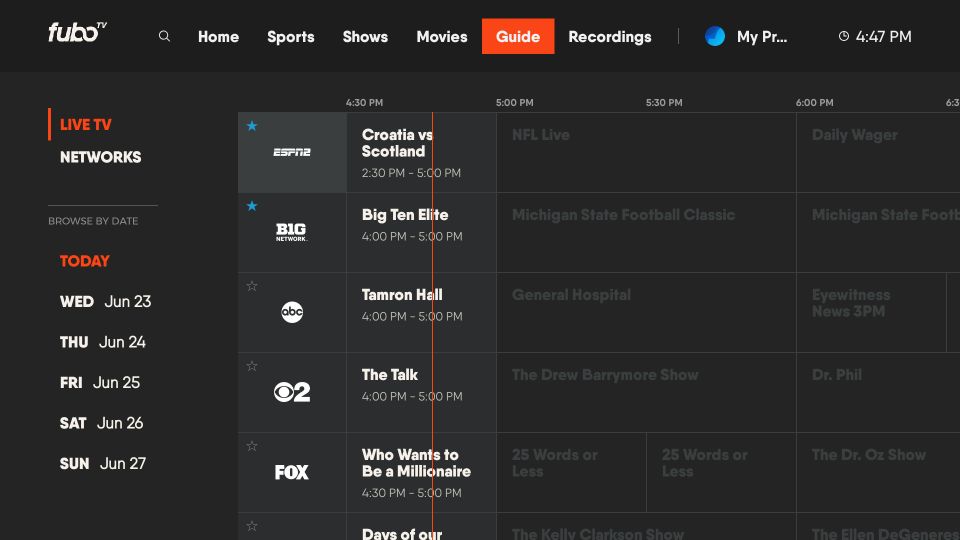Image resolution: width=960 pixels, height=540 pixels.
Task: Click the 6:00 PM time header
Action: [814, 102]
